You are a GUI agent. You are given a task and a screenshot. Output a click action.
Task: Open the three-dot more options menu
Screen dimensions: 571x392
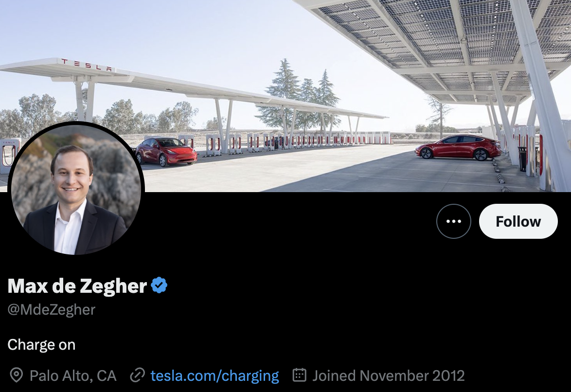[x=454, y=221]
